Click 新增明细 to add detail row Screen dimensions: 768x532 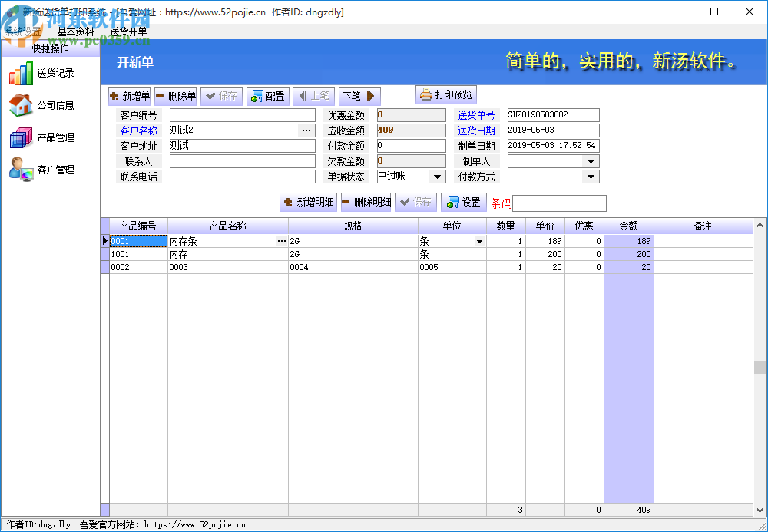click(x=309, y=202)
